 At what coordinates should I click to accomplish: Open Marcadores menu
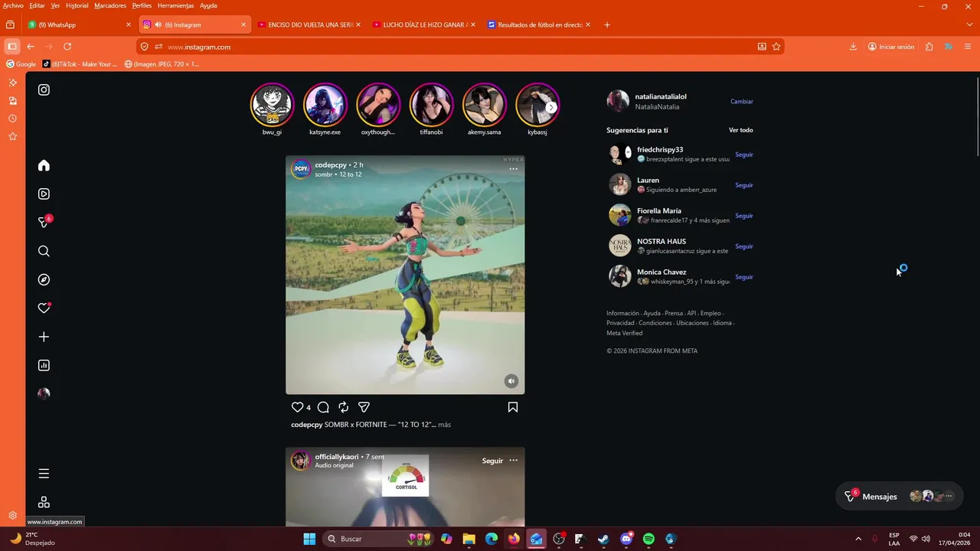click(x=110, y=5)
